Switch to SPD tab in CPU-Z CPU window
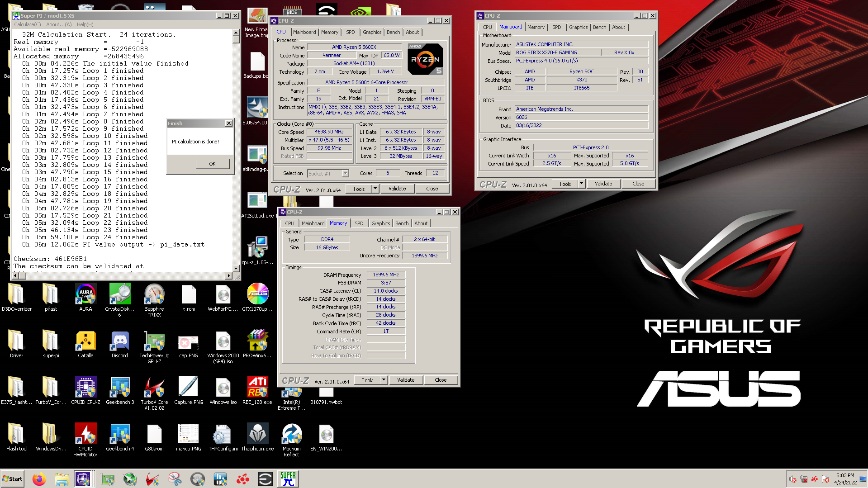 351,32
